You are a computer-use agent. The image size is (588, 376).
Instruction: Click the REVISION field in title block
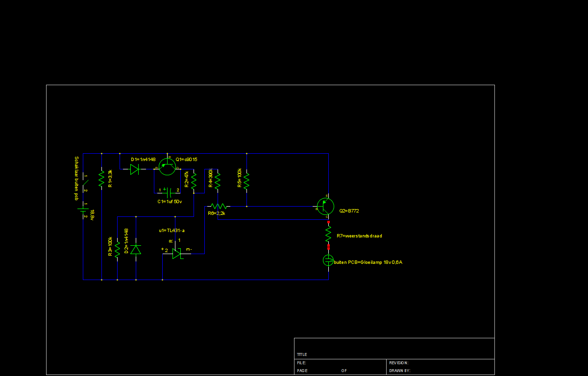coord(398,363)
